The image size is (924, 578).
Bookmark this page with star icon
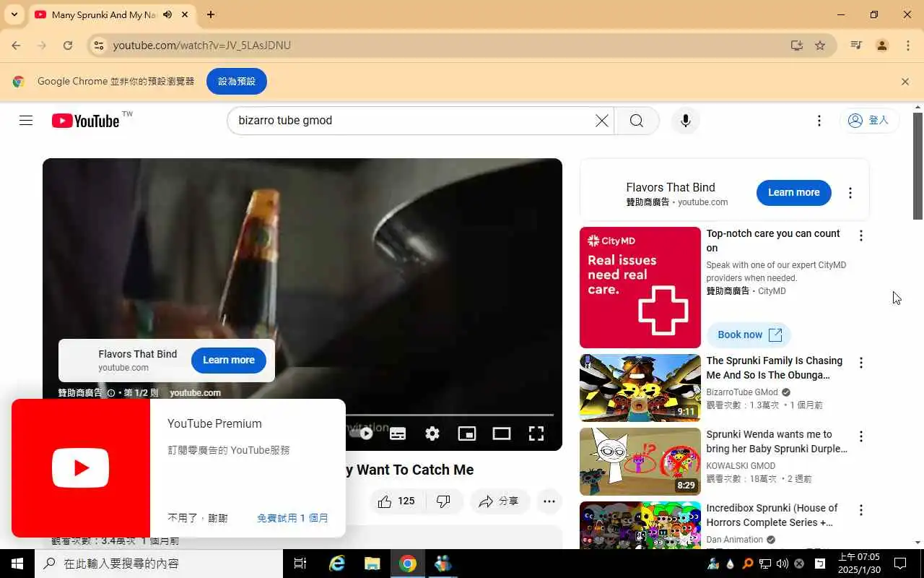click(x=820, y=46)
